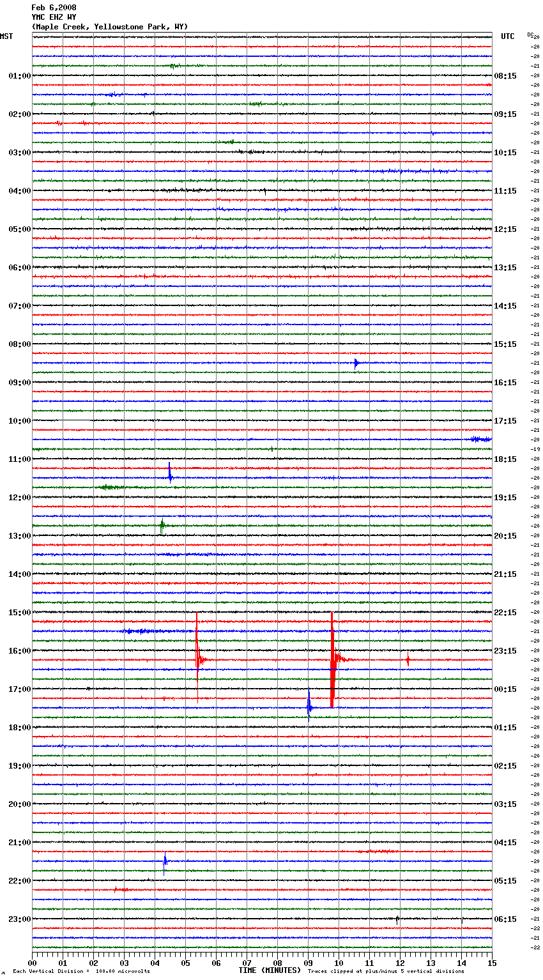The width and height of the screenshot is (543, 980).
Task: Select the 08:00 MST time label
Action: 20,344
